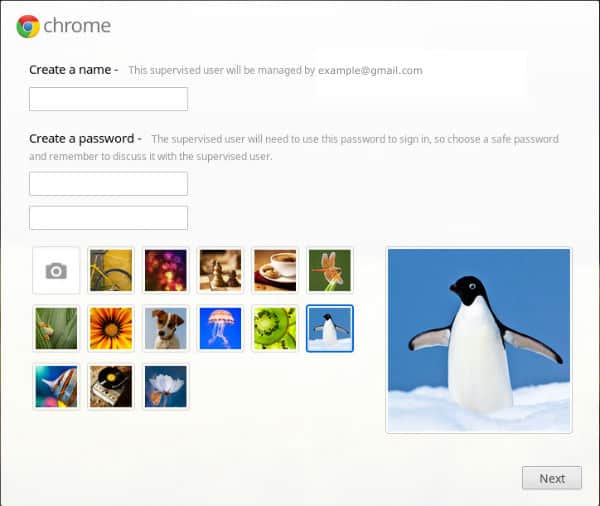Choose the coffee cup avatar
The image size is (600, 506).
pos(275,271)
